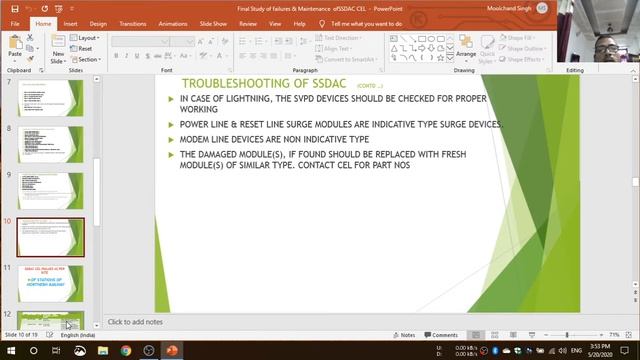Click zoom in plus button

pos(601,335)
